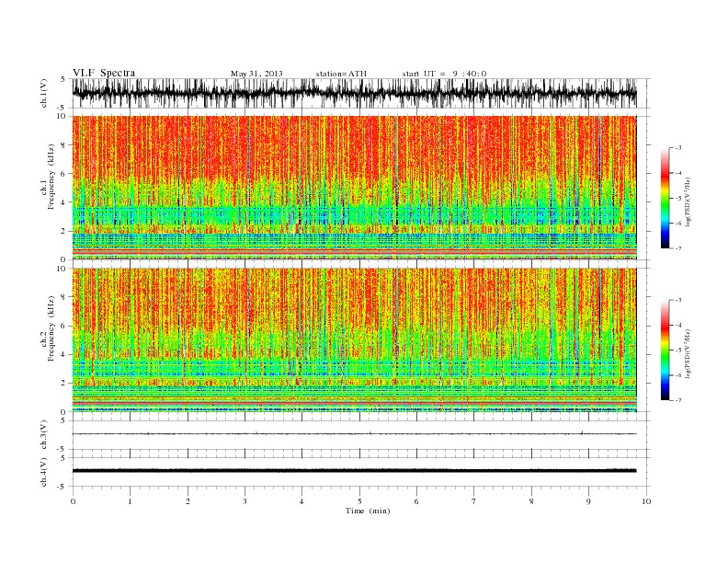Viewport: 728px width, 563px height.
Task: Click the ch.2 colorbar "log(PSD)(V²/Hz)" label
Action: point(688,352)
